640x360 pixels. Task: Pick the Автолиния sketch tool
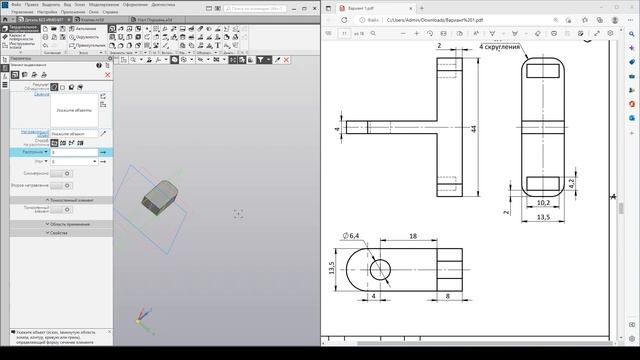(x=83, y=29)
